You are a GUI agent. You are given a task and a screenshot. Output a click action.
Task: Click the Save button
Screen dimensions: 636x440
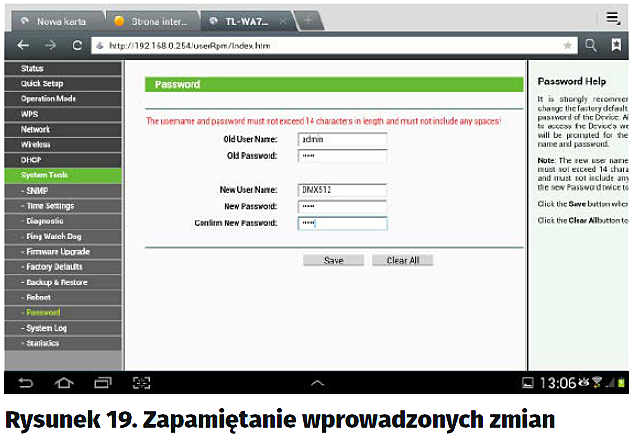(333, 260)
